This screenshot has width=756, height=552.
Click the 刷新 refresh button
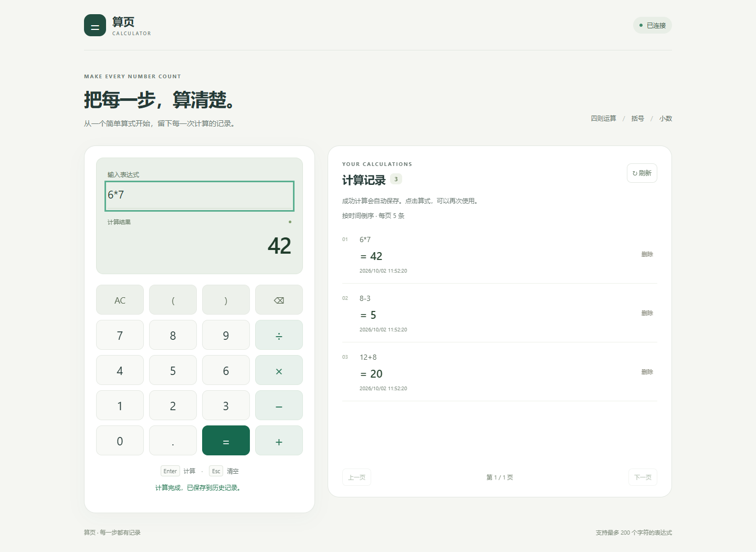(x=642, y=173)
